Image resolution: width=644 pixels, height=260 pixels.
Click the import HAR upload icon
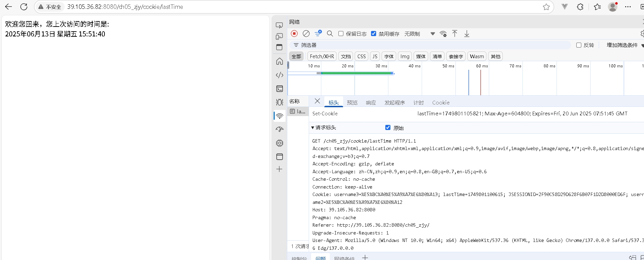tap(455, 33)
